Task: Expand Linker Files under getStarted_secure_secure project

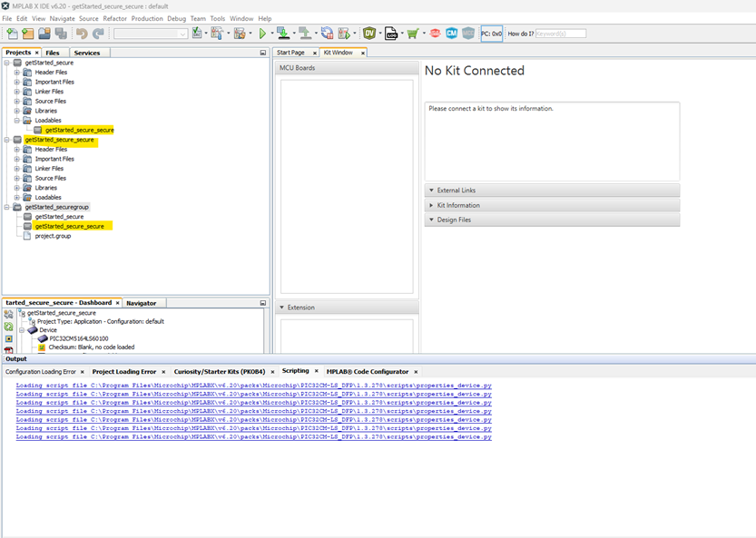Action: pos(16,169)
